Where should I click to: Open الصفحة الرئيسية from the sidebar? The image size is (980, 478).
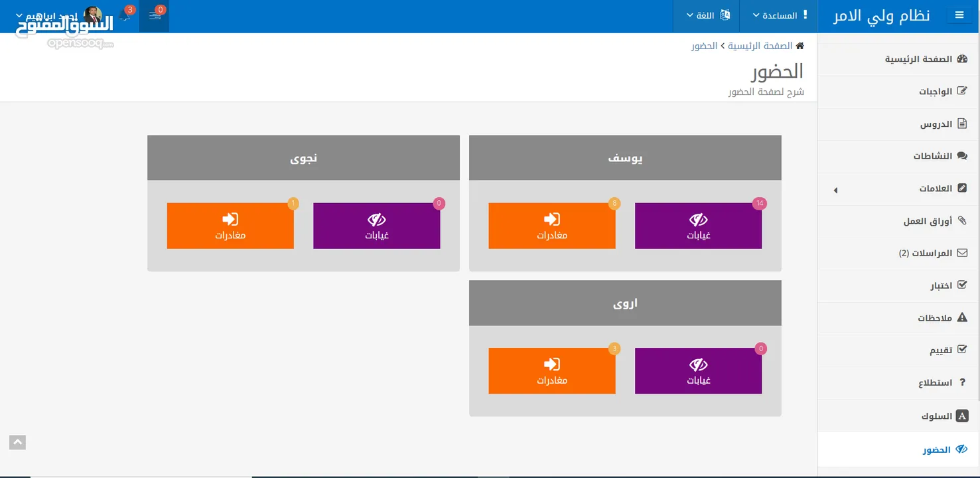pos(899,59)
